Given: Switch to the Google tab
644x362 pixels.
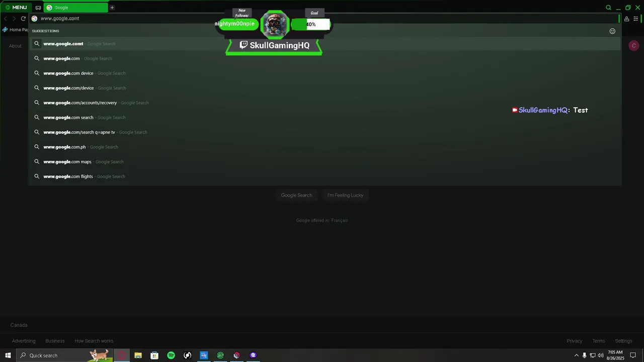Looking at the screenshot, I should (75, 8).
